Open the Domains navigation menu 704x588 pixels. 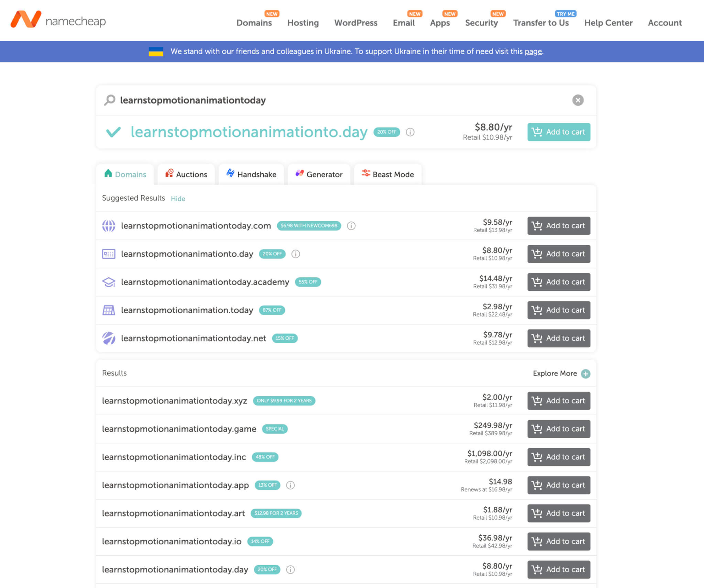coord(254,23)
